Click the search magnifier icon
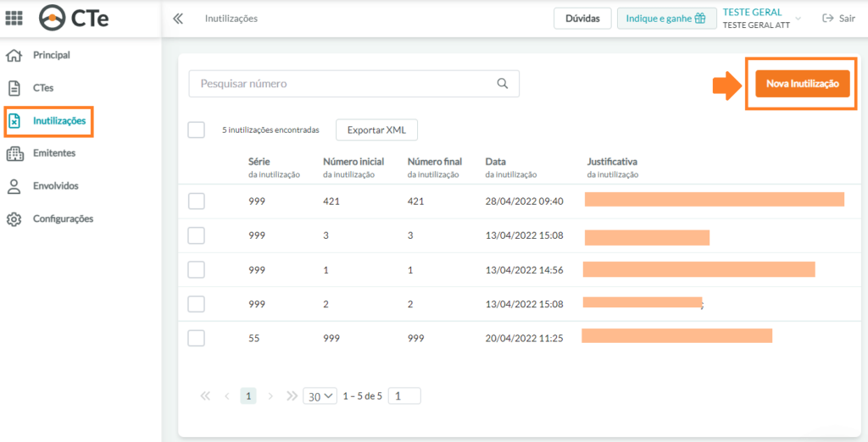Viewport: 868px width, 442px height. point(502,84)
